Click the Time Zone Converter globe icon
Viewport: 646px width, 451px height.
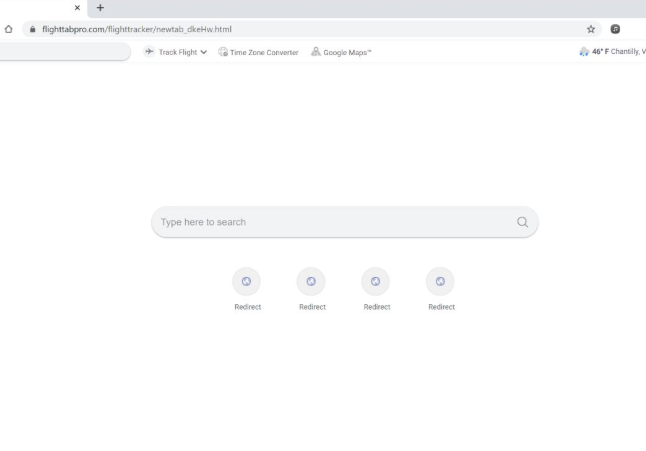tap(223, 52)
